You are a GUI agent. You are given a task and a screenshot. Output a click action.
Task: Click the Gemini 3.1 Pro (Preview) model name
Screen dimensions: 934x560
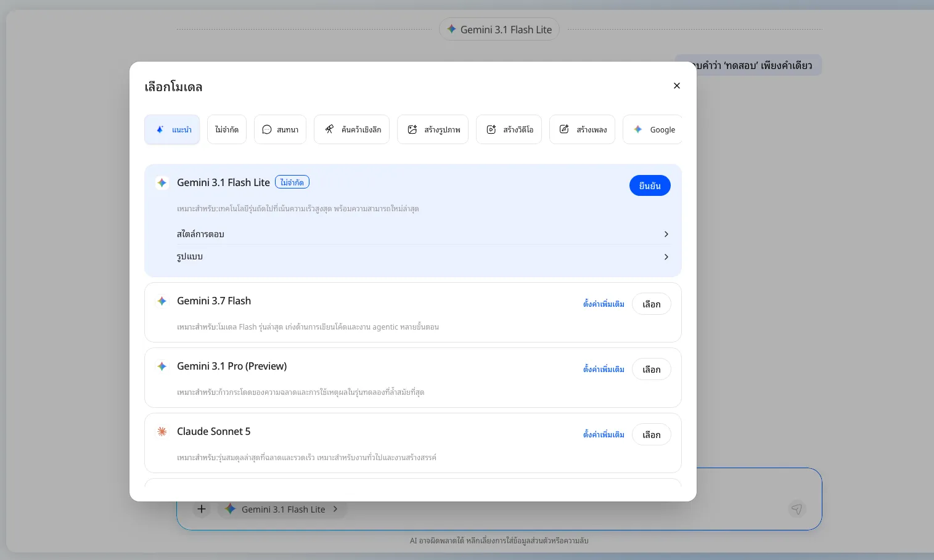(x=232, y=366)
